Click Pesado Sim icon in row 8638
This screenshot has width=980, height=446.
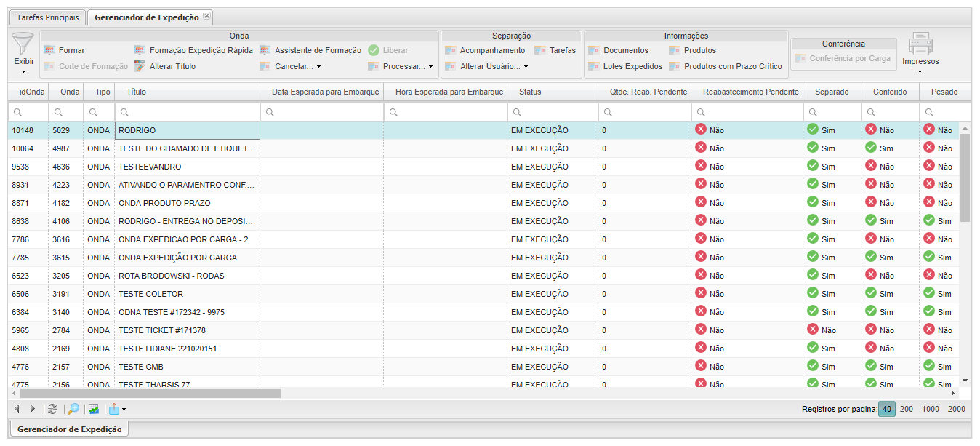pyautogui.click(x=929, y=220)
